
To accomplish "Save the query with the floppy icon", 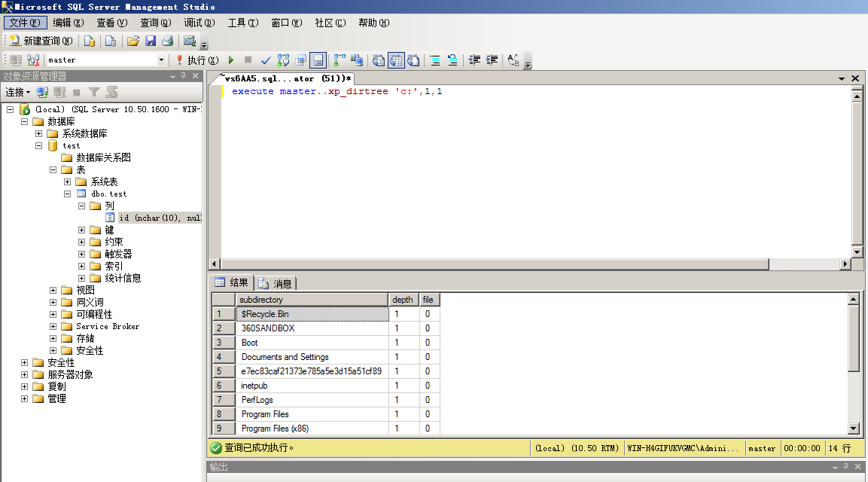I will [151, 41].
